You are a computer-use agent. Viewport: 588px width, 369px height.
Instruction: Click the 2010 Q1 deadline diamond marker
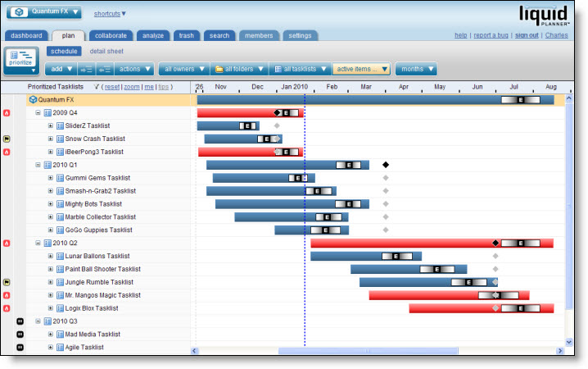[386, 165]
